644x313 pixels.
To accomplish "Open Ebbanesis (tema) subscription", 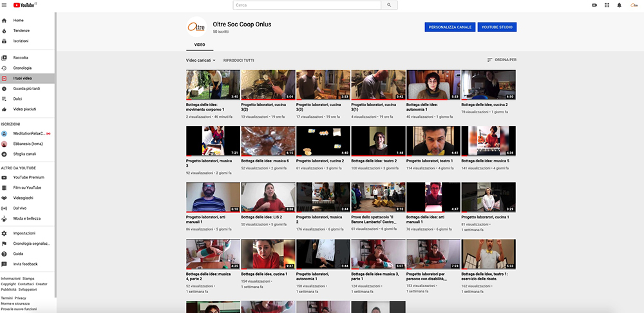I will pos(27,144).
